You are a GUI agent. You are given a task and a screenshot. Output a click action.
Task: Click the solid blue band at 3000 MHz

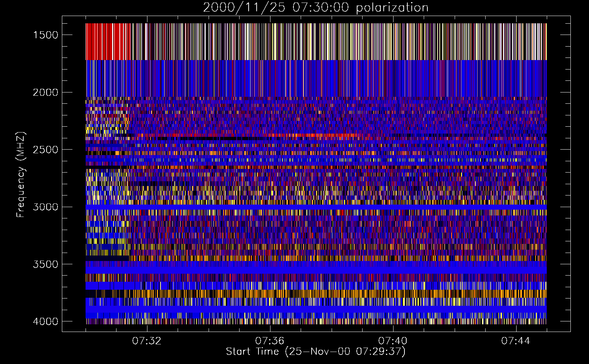pyautogui.click(x=316, y=207)
